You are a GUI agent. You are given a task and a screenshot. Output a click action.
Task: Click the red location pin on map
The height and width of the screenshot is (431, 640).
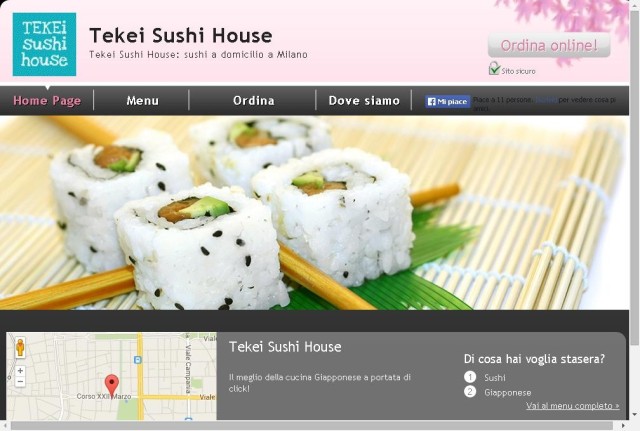[x=112, y=385]
